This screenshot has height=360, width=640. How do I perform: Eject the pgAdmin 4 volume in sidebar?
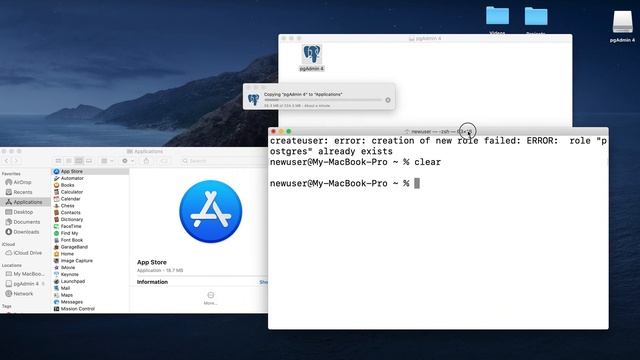click(43, 283)
